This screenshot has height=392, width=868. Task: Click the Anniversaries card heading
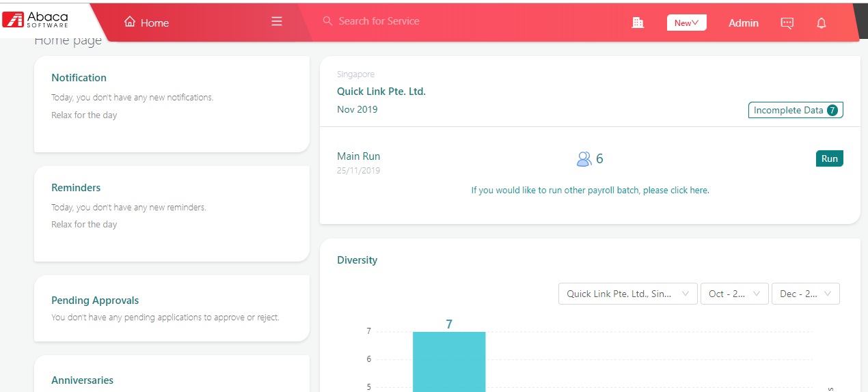[82, 380]
